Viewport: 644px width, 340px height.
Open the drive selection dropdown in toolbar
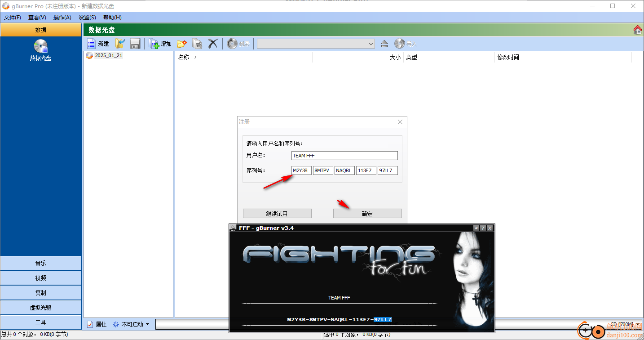tap(316, 44)
